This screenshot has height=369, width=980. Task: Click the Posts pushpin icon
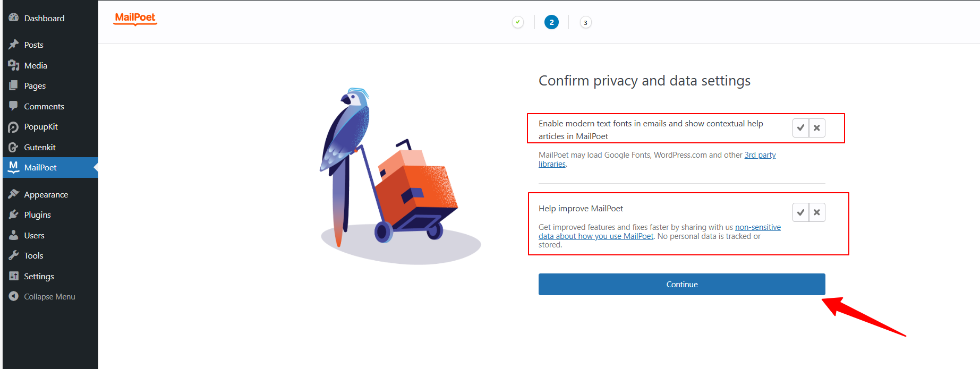tap(14, 45)
